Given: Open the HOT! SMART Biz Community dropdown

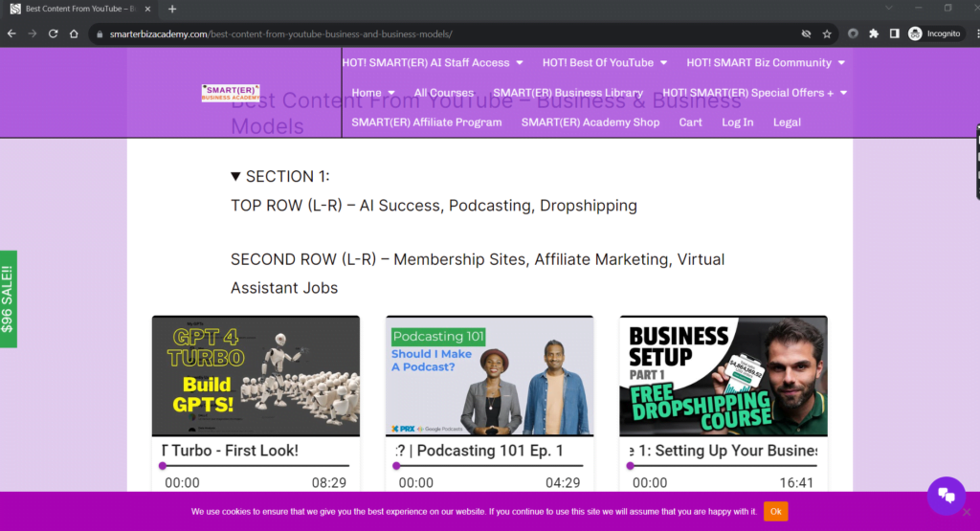Looking at the screenshot, I should pos(766,63).
